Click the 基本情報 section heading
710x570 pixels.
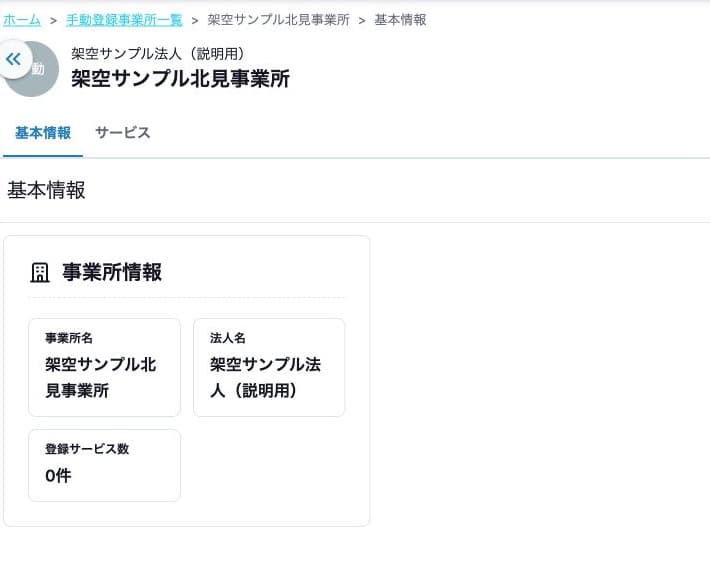[46, 190]
